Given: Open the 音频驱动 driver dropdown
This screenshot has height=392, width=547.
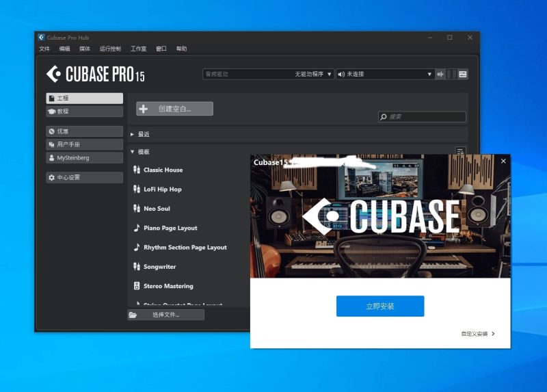Looking at the screenshot, I should point(268,74).
